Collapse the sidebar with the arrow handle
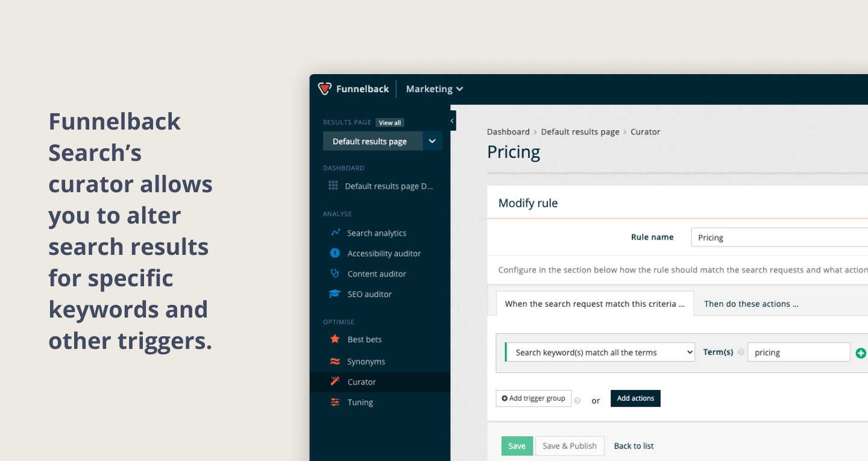868x461 pixels. [453, 121]
